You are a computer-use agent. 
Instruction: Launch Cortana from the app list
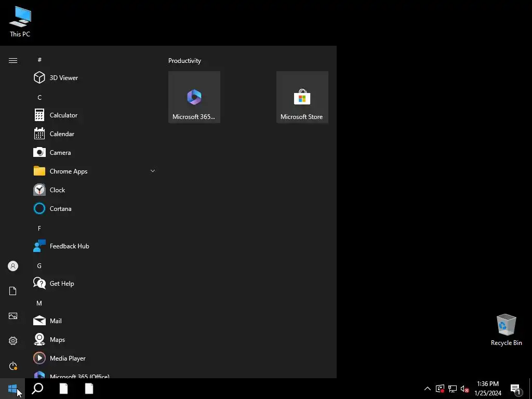click(x=95, y=208)
